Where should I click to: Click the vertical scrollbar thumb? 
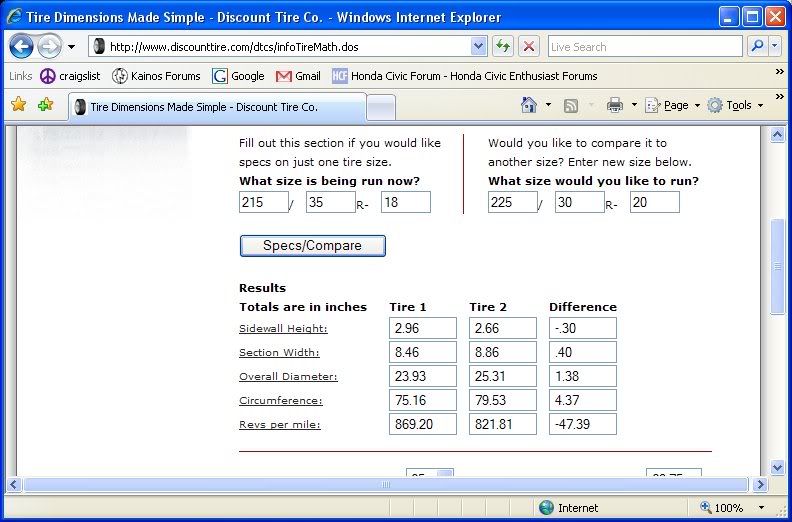point(777,266)
